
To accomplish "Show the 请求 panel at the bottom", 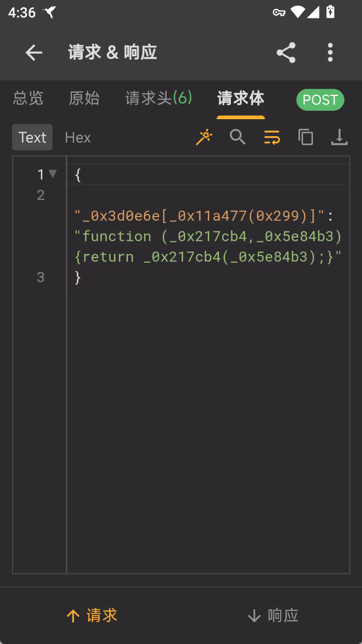I will pos(91,615).
